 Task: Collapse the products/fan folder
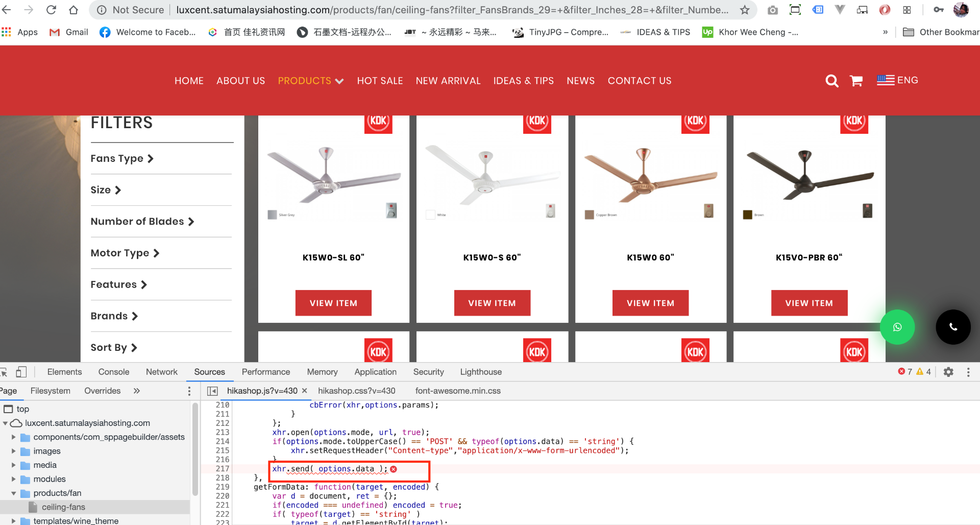coord(13,493)
